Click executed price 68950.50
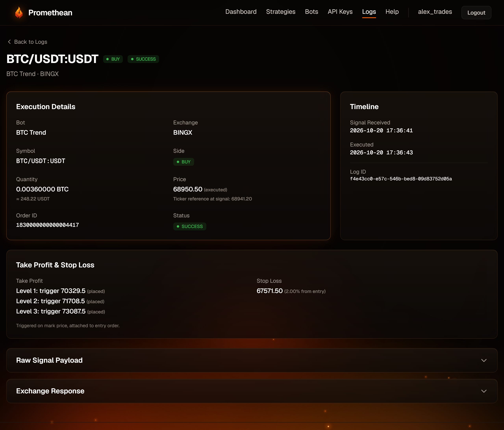 tap(188, 189)
